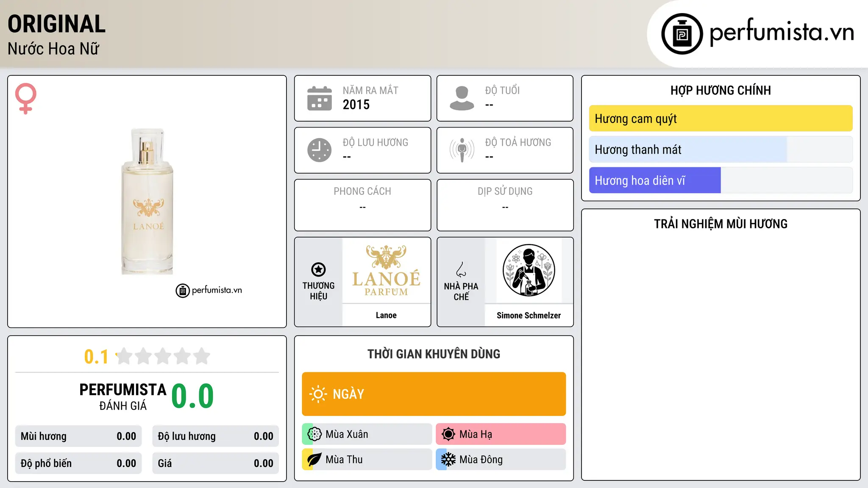The height and width of the screenshot is (488, 868).
Task: Click the five-star rating row
Action: pos(163,356)
